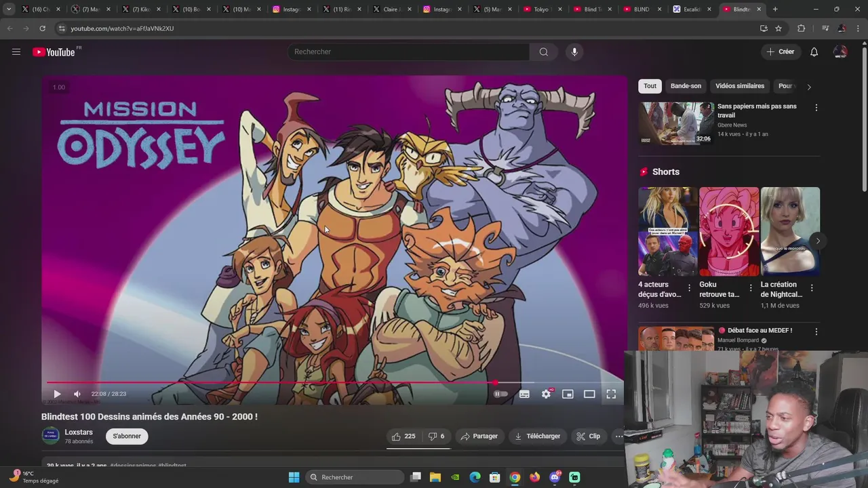Subscribe with the S'abonner button

[127, 436]
